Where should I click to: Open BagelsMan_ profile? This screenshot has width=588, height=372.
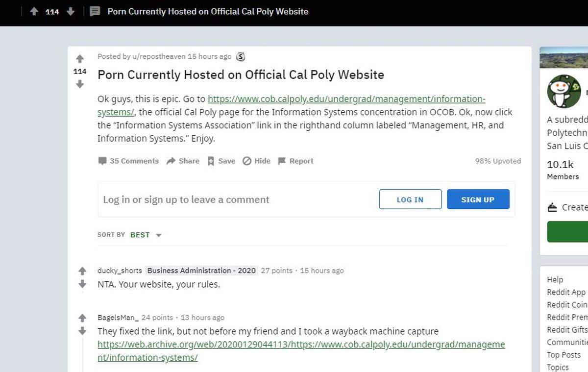118,318
